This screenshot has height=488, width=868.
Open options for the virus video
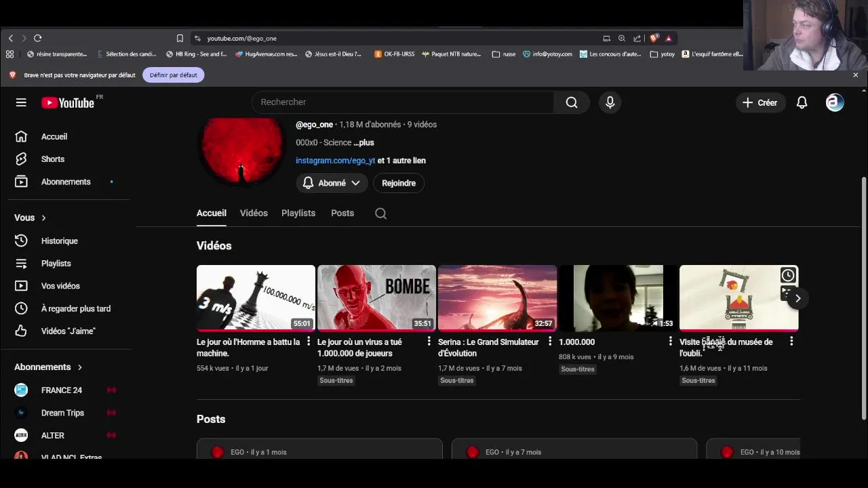(x=429, y=342)
